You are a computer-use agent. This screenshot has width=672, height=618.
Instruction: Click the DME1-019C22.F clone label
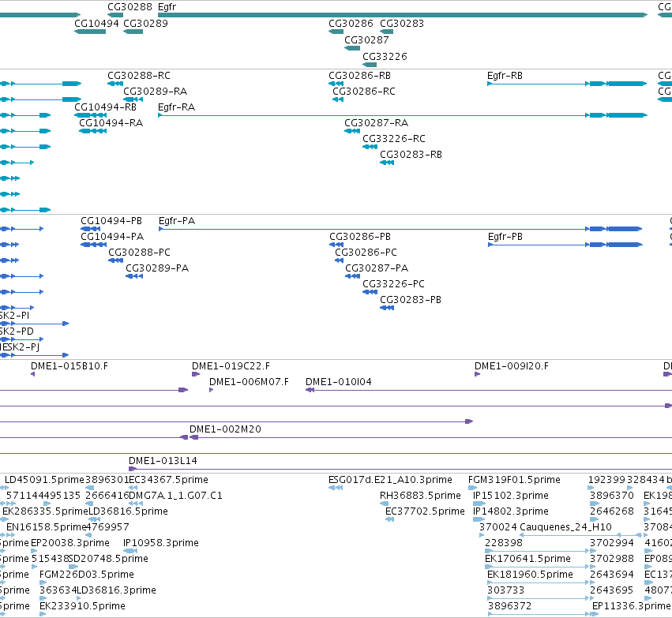(x=231, y=366)
